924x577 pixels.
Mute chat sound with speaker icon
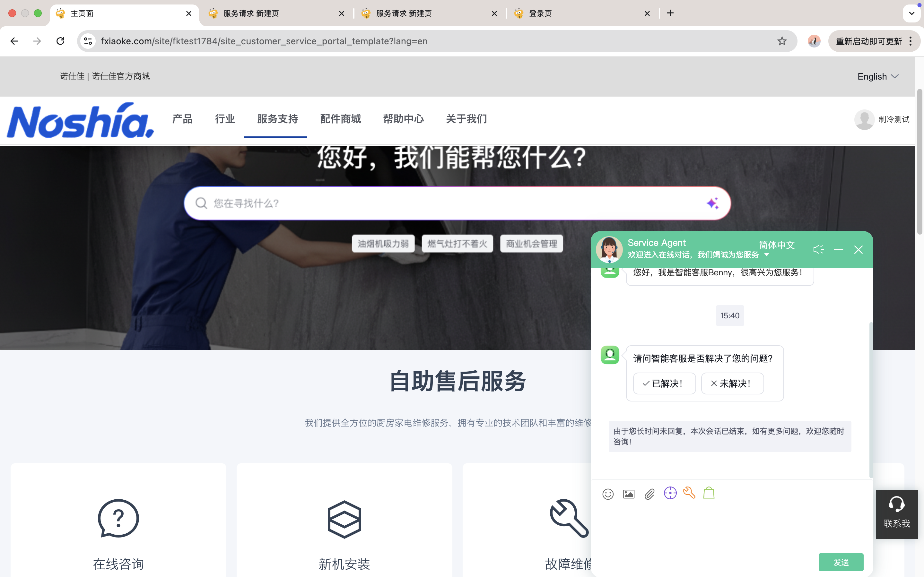[x=818, y=250]
